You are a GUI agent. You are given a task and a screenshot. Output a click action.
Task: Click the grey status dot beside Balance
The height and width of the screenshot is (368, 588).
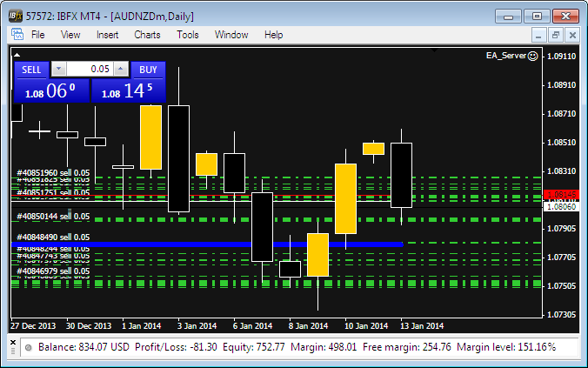tap(29, 348)
